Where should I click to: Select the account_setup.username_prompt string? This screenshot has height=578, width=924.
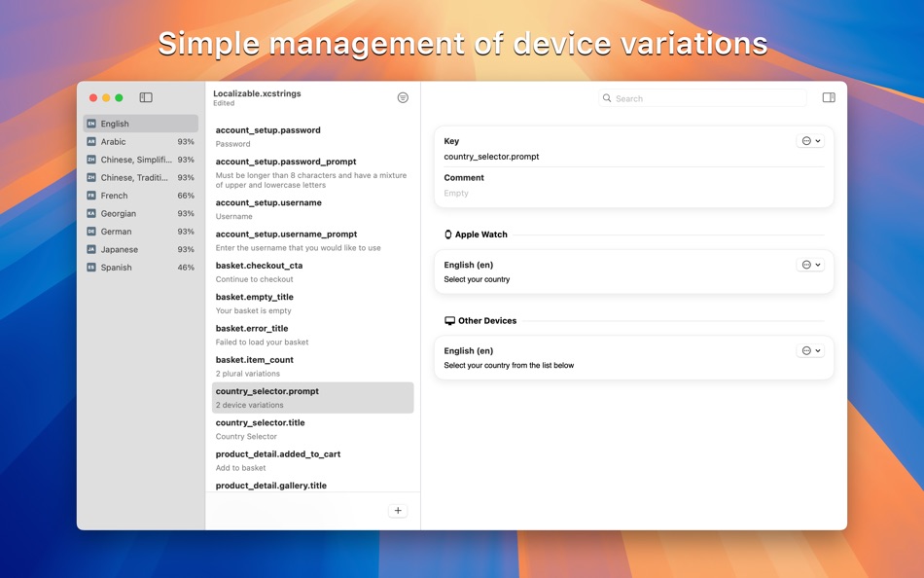pyautogui.click(x=313, y=240)
